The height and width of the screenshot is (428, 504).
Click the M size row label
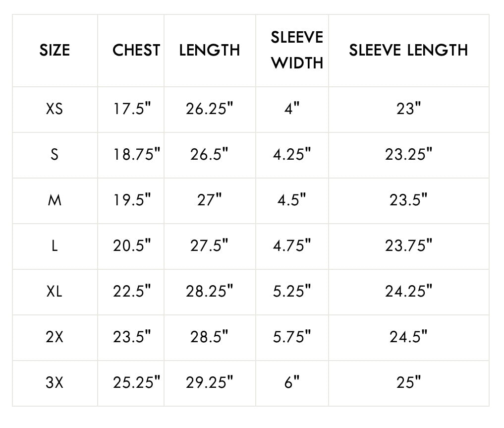click(x=55, y=200)
